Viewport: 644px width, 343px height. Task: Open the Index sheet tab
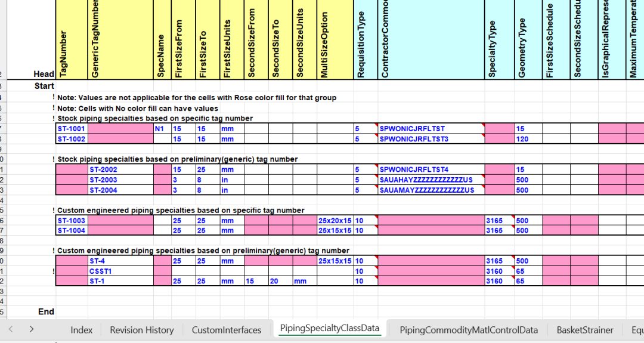click(x=81, y=330)
